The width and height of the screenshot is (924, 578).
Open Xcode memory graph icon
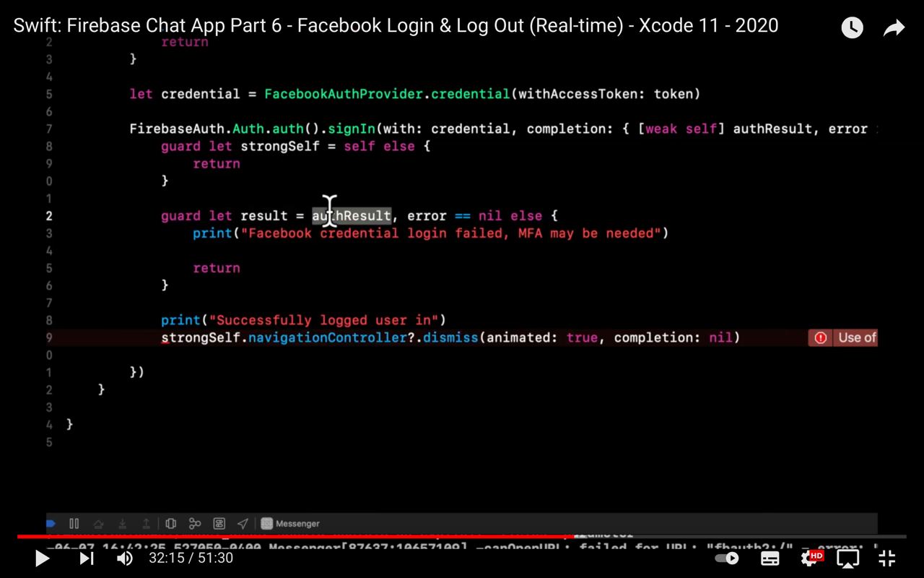(x=195, y=524)
